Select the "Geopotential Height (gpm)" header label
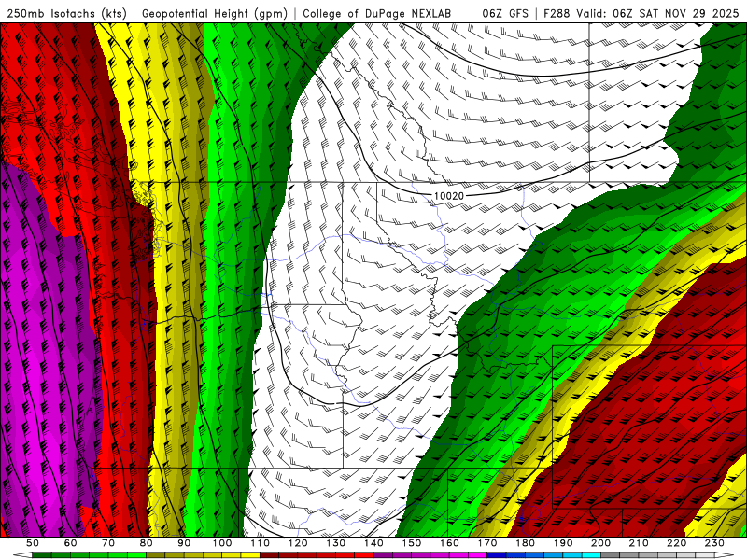This screenshot has height=560, width=747. click(x=215, y=14)
